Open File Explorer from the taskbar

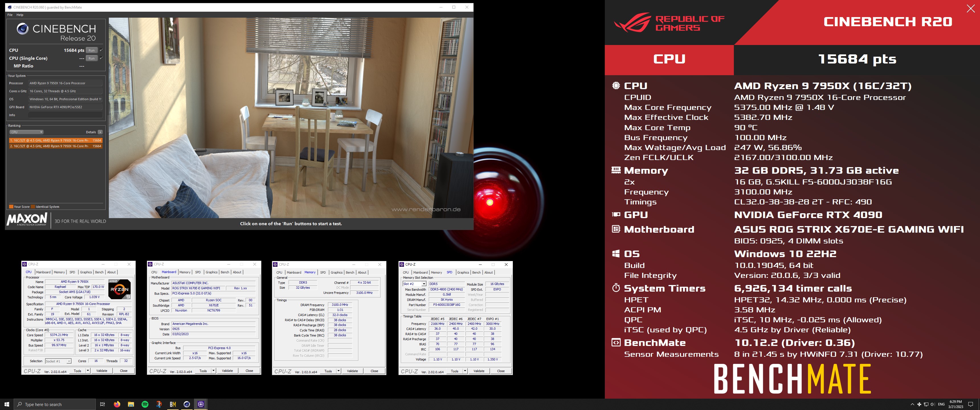coord(131,404)
